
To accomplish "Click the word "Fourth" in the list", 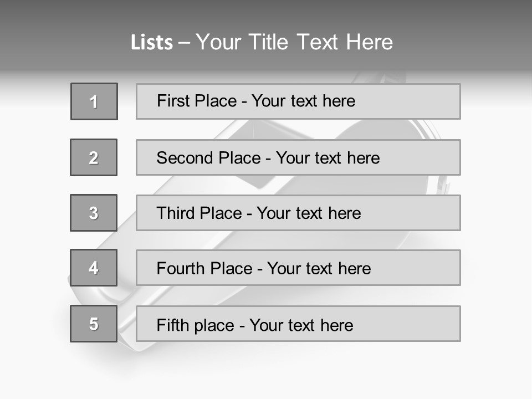I will 181,269.
